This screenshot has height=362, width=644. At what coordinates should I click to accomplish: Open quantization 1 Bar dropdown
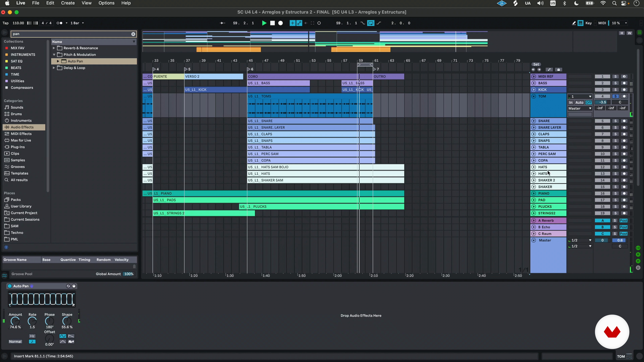click(77, 23)
